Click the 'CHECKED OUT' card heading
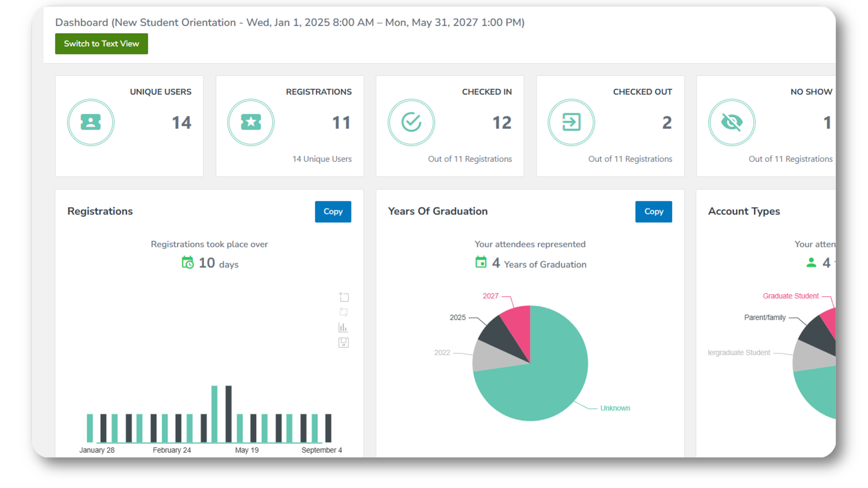868x488 pixels. pos(642,92)
